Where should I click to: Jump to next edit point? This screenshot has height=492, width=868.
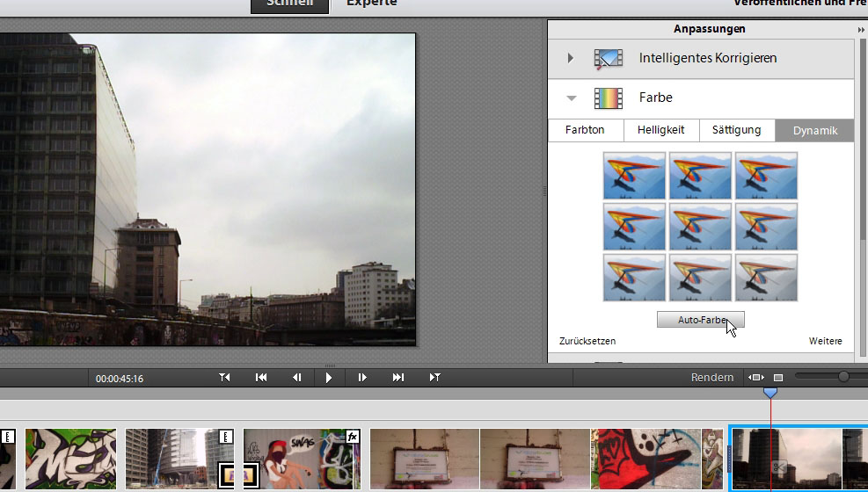pos(435,378)
